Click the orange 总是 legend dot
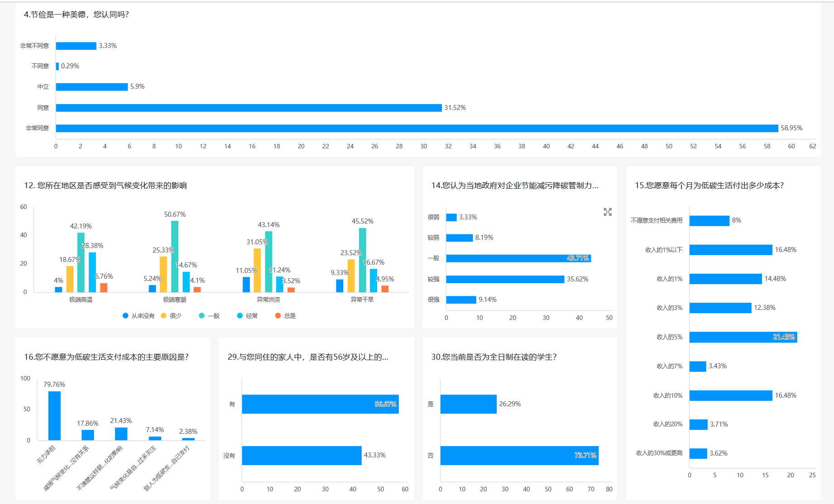This screenshot has height=504, width=834. tap(278, 316)
